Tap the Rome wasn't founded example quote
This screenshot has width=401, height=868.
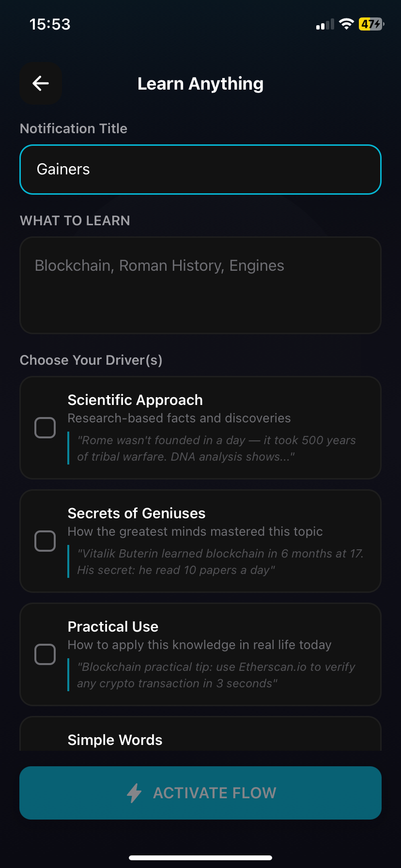point(216,449)
